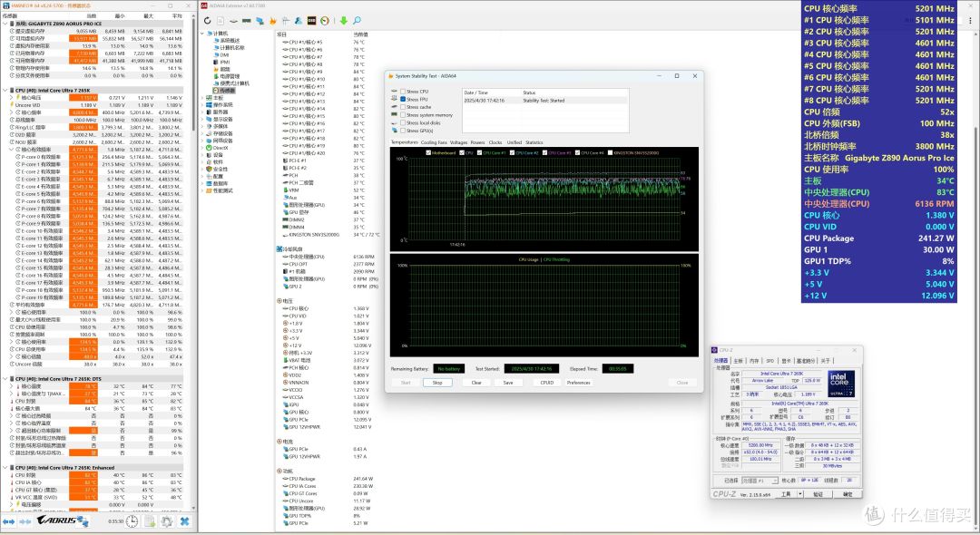Click the OSD panel icon in AIDA64 toolbar
The image size is (980, 535).
pyautogui.click(x=311, y=21)
